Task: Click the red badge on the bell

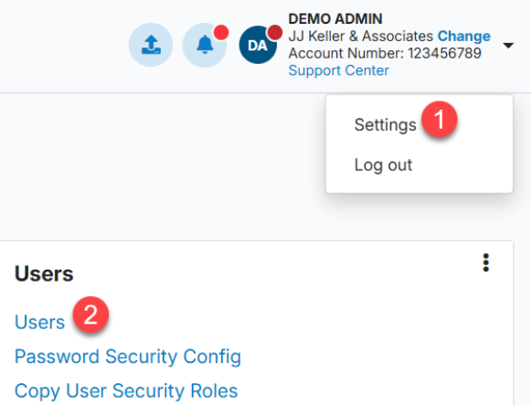Action: [221, 33]
